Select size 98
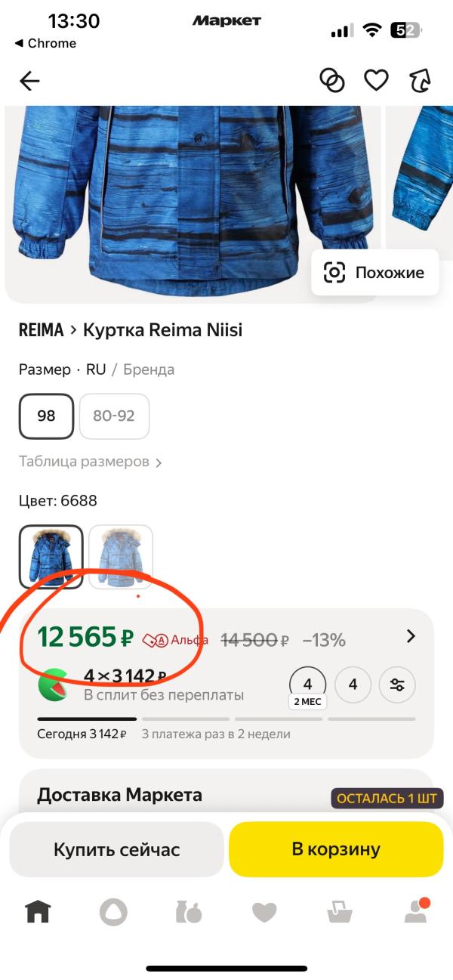This screenshot has height=980, width=453. [x=46, y=416]
